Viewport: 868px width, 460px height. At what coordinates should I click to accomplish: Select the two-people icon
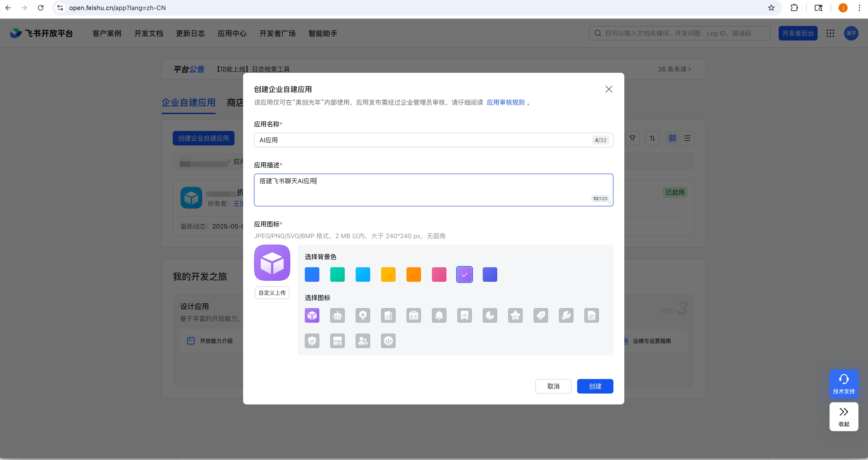point(363,341)
